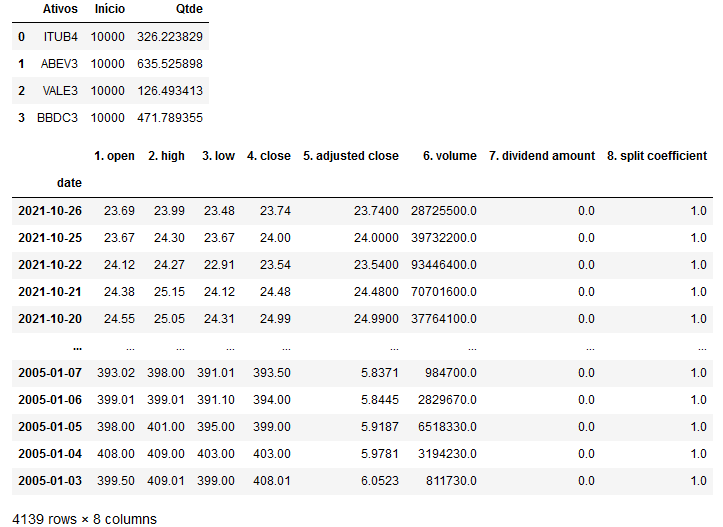Click the '7. dividend amount' header
The image size is (723, 527).
click(x=542, y=156)
